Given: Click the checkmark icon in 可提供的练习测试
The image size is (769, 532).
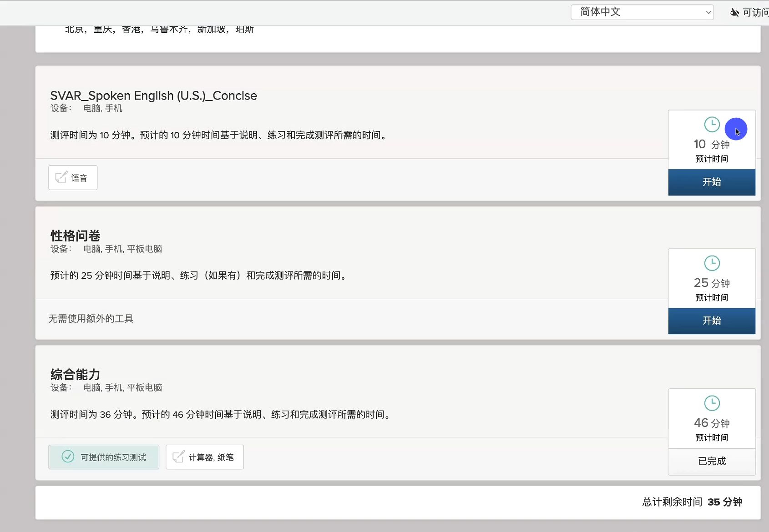Looking at the screenshot, I should pyautogui.click(x=68, y=456).
